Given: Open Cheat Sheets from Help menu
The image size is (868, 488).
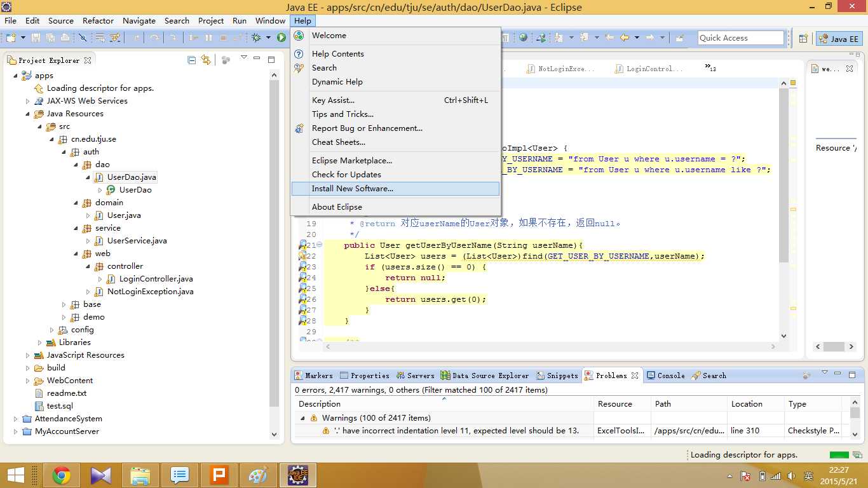Looking at the screenshot, I should click(395, 142).
